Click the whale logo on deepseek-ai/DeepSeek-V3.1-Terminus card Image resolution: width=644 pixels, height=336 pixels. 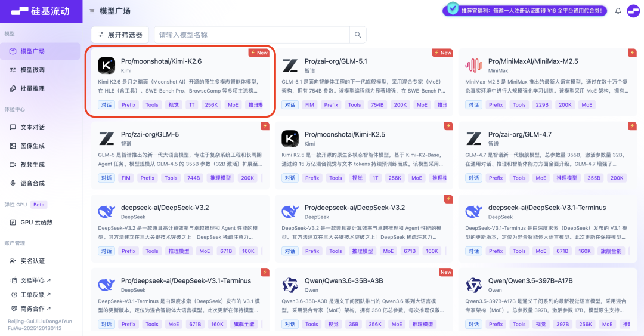pos(473,212)
